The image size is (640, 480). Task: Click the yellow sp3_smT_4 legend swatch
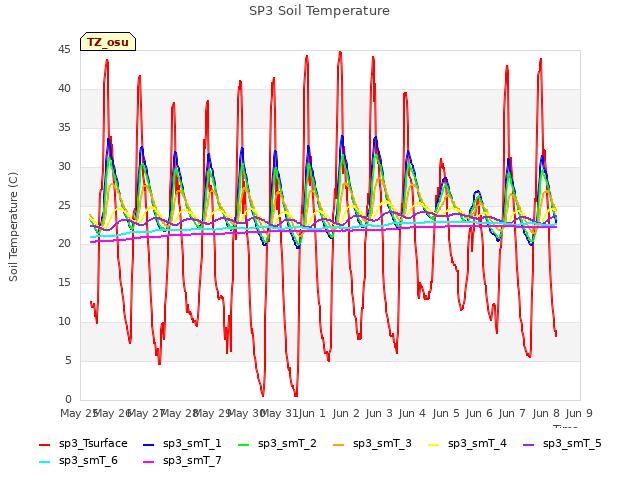(433, 444)
